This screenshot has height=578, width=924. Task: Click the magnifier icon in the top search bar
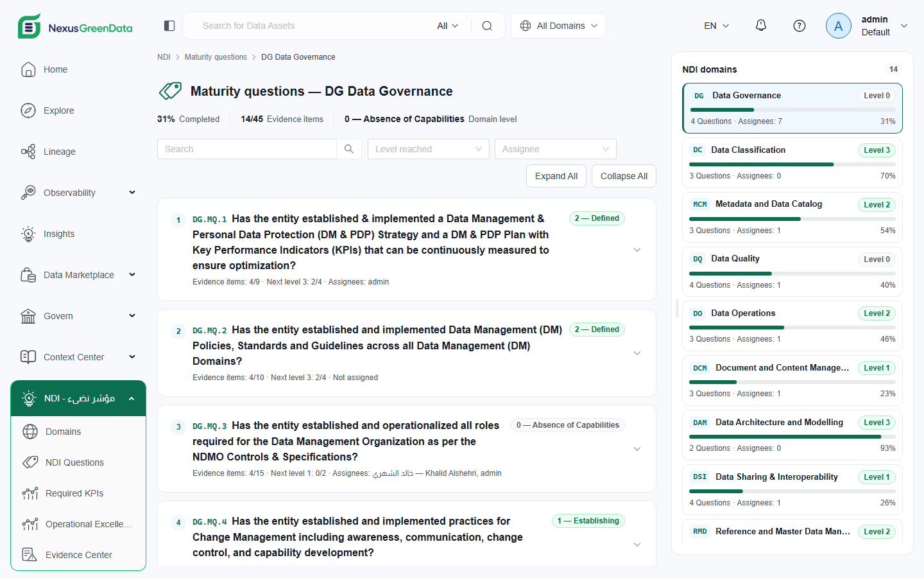coord(487,26)
